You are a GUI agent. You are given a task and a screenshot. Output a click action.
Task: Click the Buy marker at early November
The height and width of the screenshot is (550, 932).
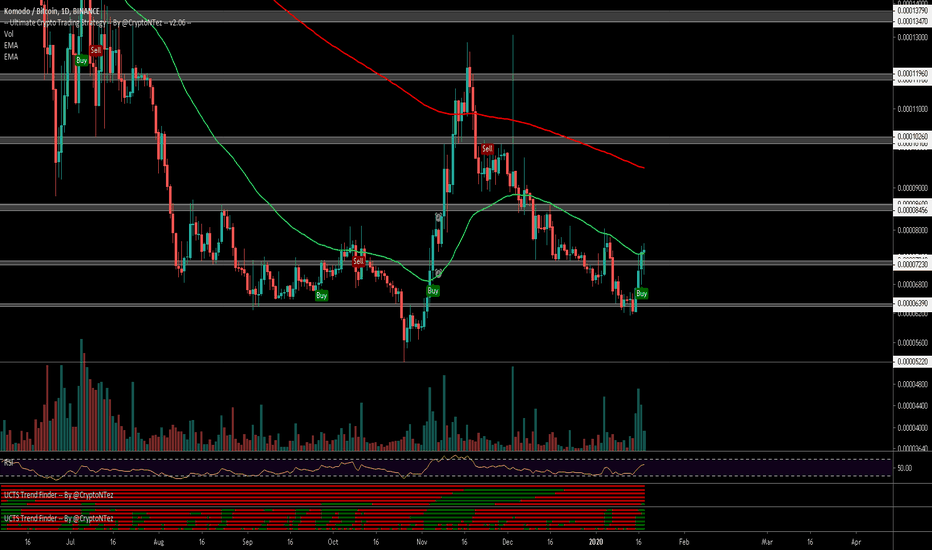433,291
